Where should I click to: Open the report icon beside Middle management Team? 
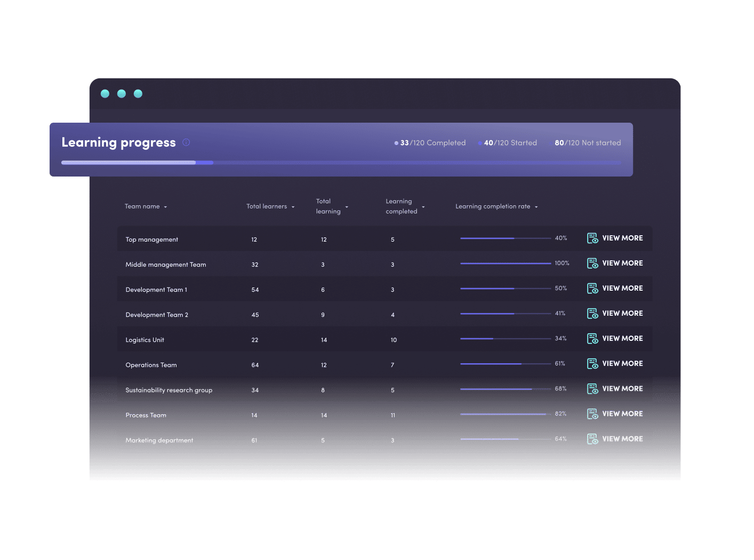(592, 263)
